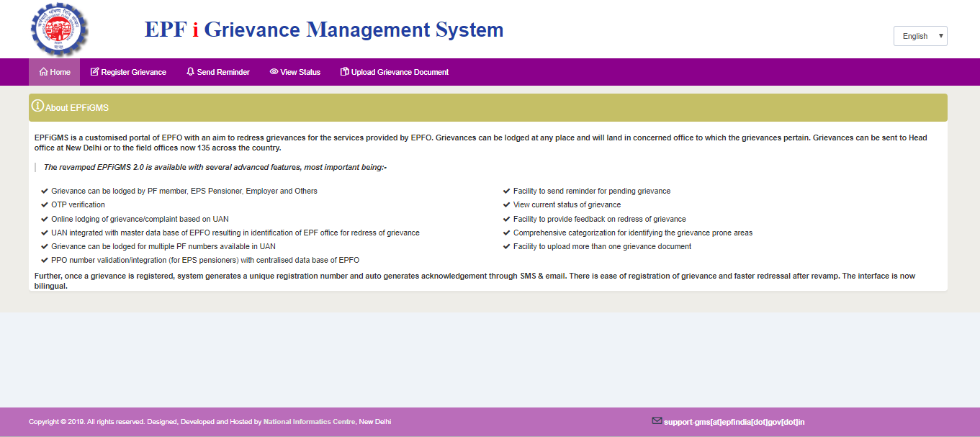Viewport: 980px width, 437px height.
Task: Click the envelope icon in footer
Action: point(657,421)
